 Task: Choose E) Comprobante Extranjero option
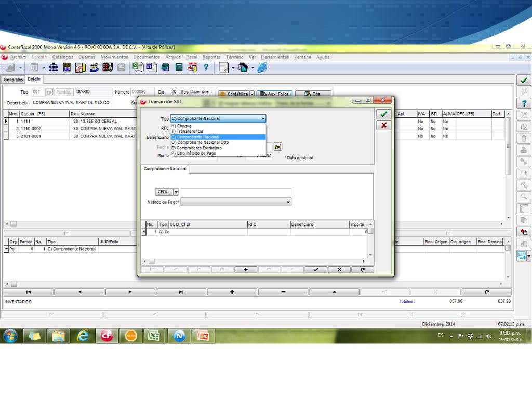(x=218, y=148)
